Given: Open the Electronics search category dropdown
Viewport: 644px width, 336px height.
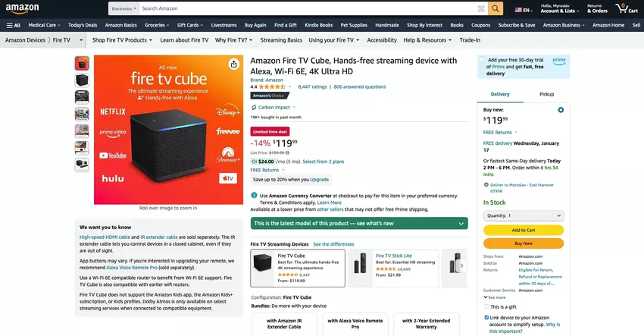Looking at the screenshot, I should (x=123, y=8).
